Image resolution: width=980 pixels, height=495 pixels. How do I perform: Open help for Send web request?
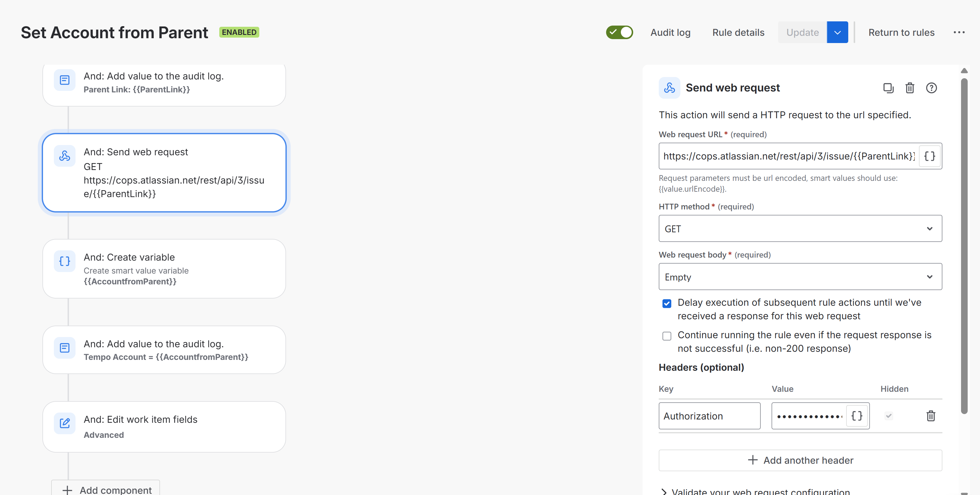click(931, 88)
